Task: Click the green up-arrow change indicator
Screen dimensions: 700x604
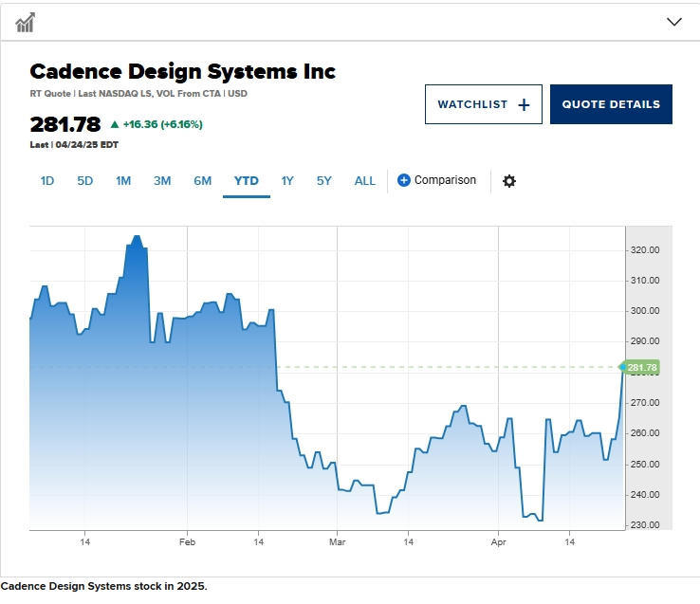Action: [x=115, y=124]
